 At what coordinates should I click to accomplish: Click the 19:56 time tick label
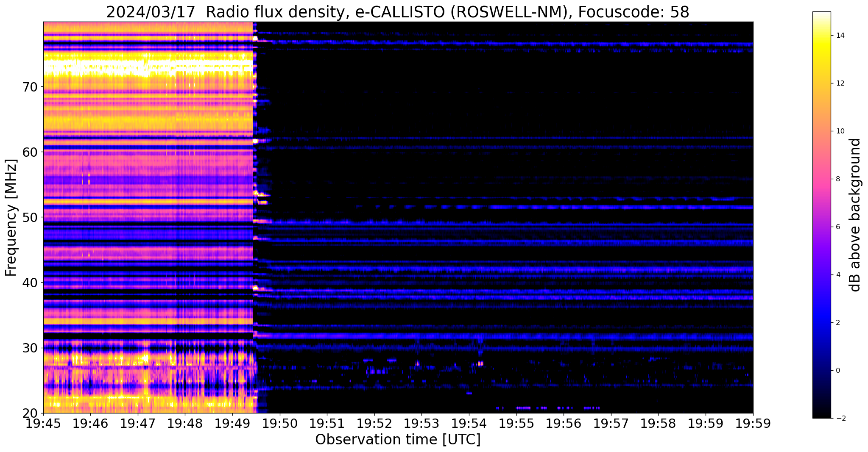coord(564,423)
